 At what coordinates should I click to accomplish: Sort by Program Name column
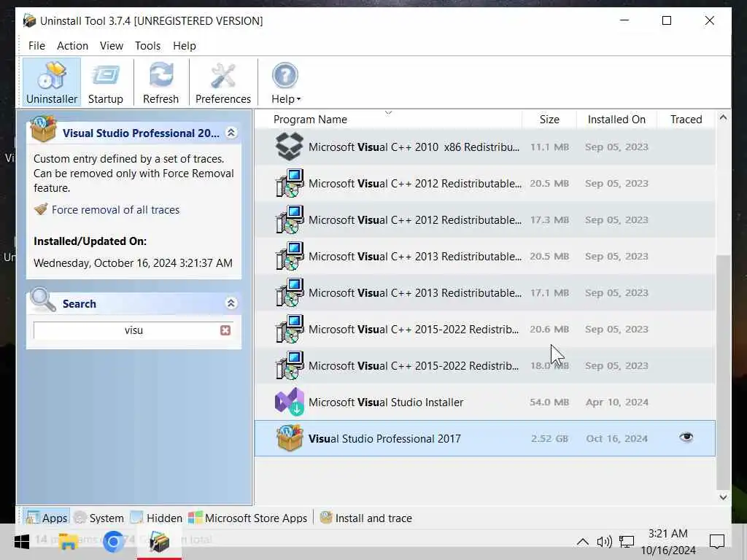tap(310, 120)
